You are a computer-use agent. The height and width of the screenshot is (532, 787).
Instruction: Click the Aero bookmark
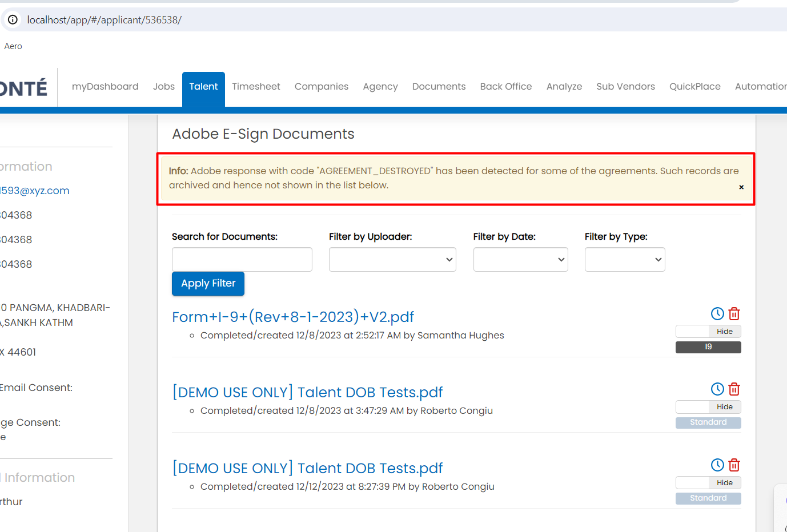coord(13,46)
